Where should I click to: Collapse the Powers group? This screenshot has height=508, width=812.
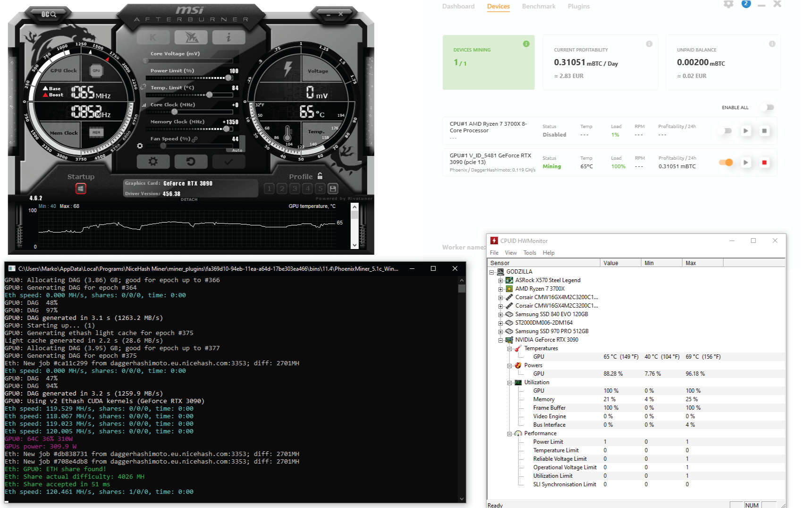tap(509, 366)
